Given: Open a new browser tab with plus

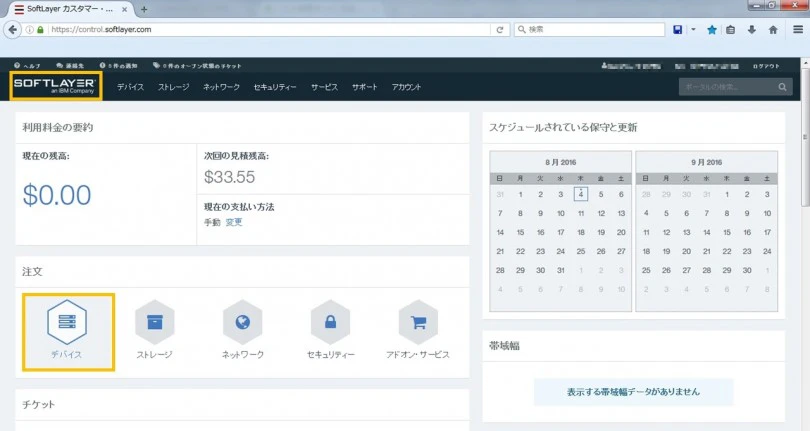Looking at the screenshot, I should (144, 9).
